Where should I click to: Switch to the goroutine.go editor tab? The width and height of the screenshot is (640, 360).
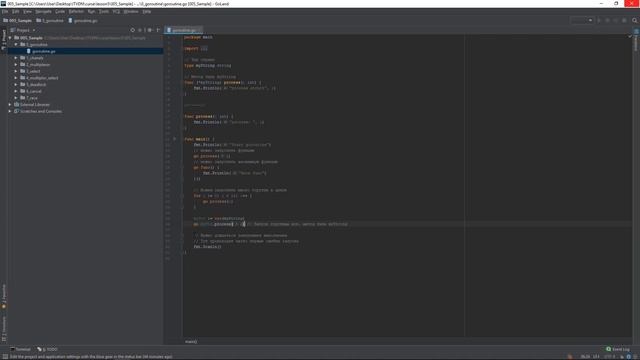(183, 30)
